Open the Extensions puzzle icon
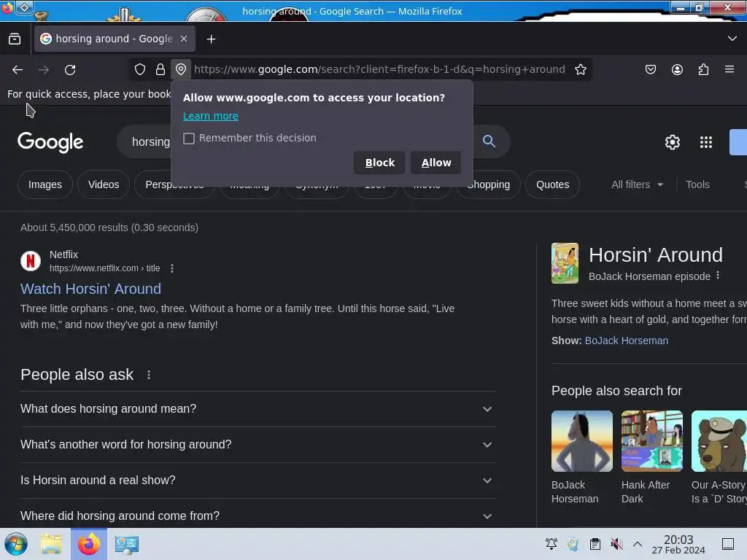Image resolution: width=747 pixels, height=560 pixels. (703, 69)
